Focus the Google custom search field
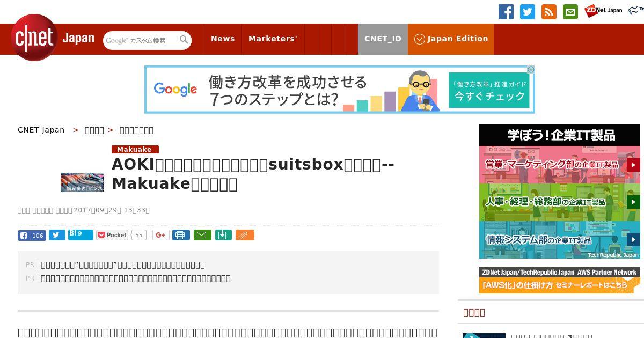 141,40
